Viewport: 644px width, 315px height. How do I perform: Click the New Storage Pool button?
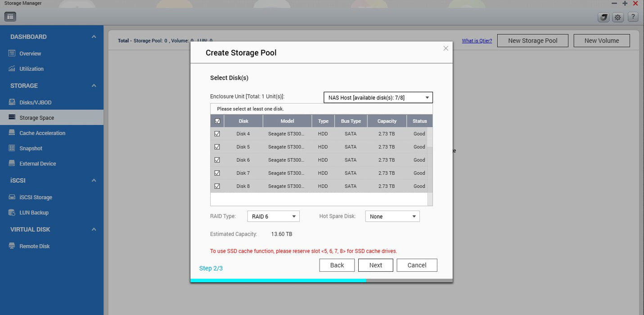533,40
